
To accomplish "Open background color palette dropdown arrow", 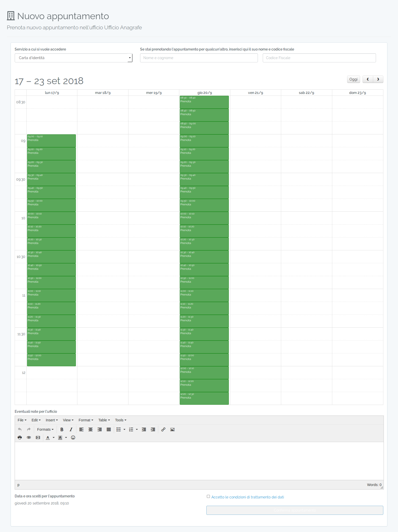I will click(x=66, y=438).
